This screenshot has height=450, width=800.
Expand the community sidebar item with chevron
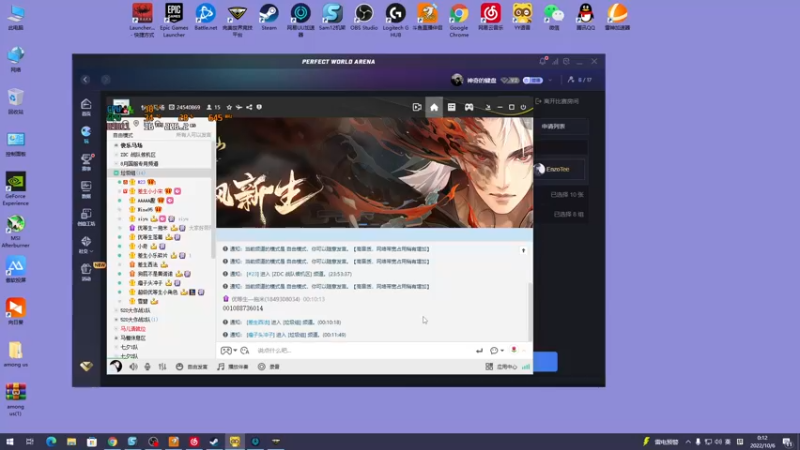tap(86, 244)
